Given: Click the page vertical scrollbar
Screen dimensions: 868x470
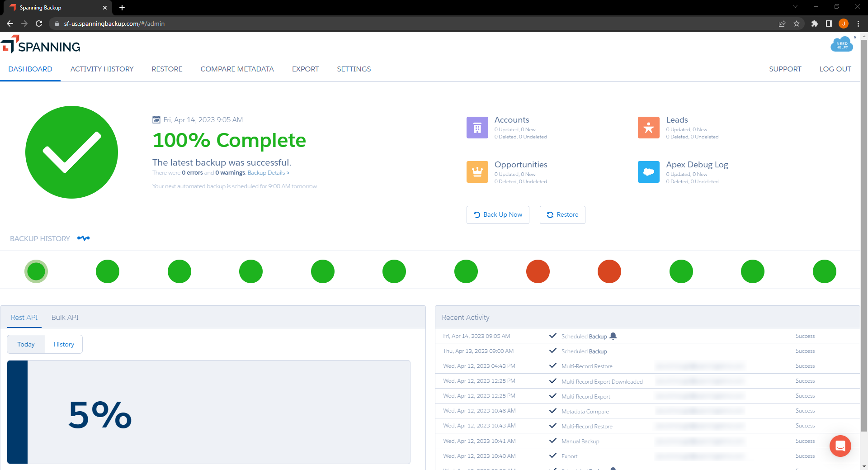Looking at the screenshot, I should click(864, 235).
